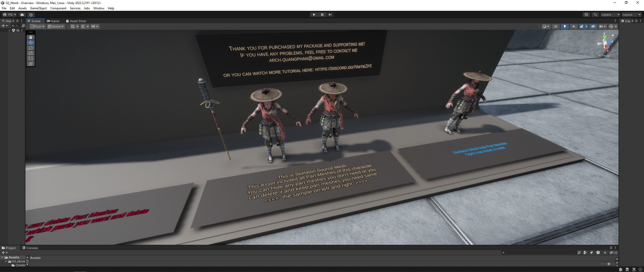Screen dimensions: 644x272
Task: Open the Global handle rotation dropdown
Action: coord(56,27)
